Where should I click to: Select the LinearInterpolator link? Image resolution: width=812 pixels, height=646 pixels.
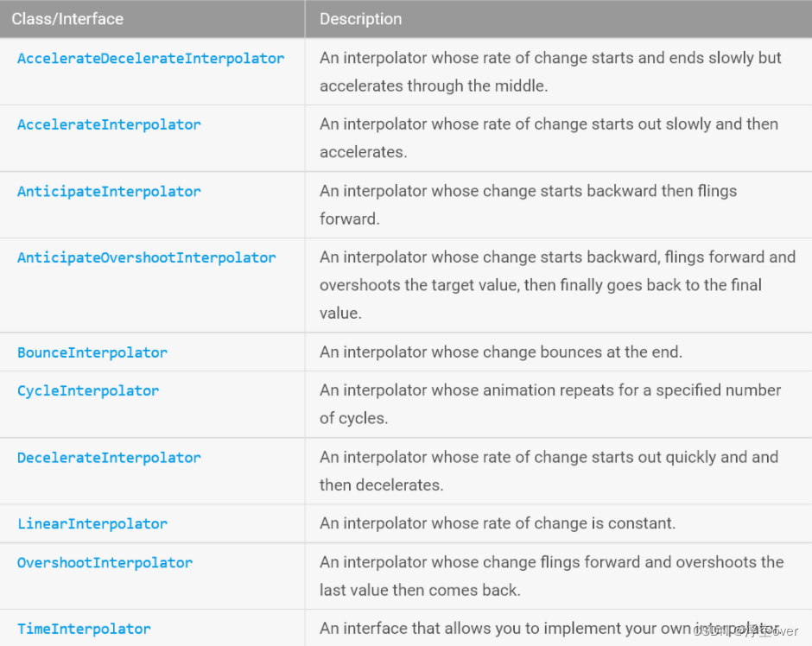click(x=92, y=523)
